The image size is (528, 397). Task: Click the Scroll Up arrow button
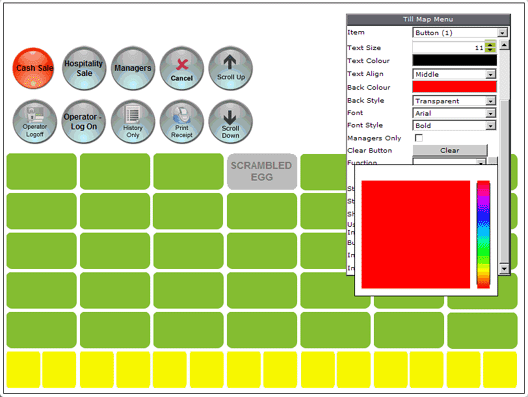click(x=230, y=68)
